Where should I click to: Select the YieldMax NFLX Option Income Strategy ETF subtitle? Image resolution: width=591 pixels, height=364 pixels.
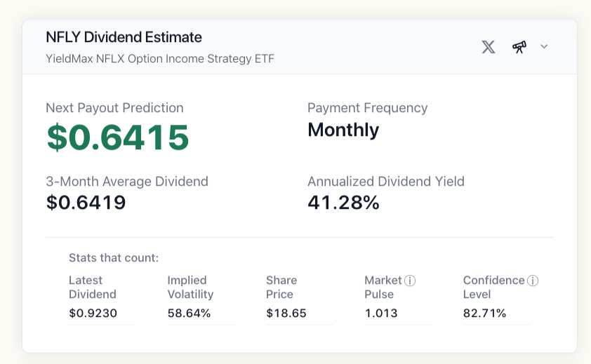pos(160,59)
